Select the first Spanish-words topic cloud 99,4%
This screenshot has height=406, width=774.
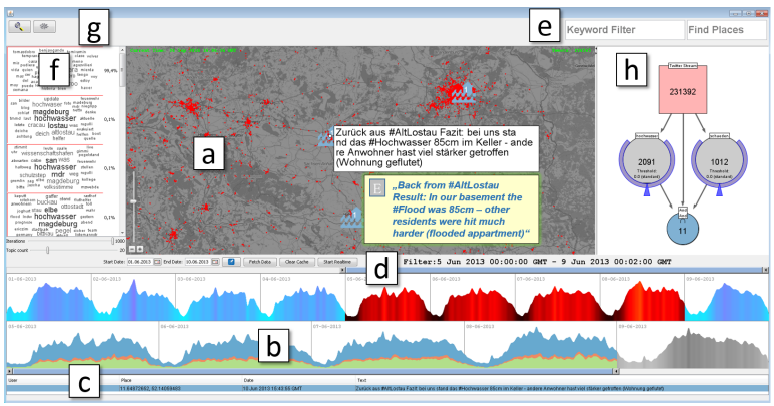(55, 71)
